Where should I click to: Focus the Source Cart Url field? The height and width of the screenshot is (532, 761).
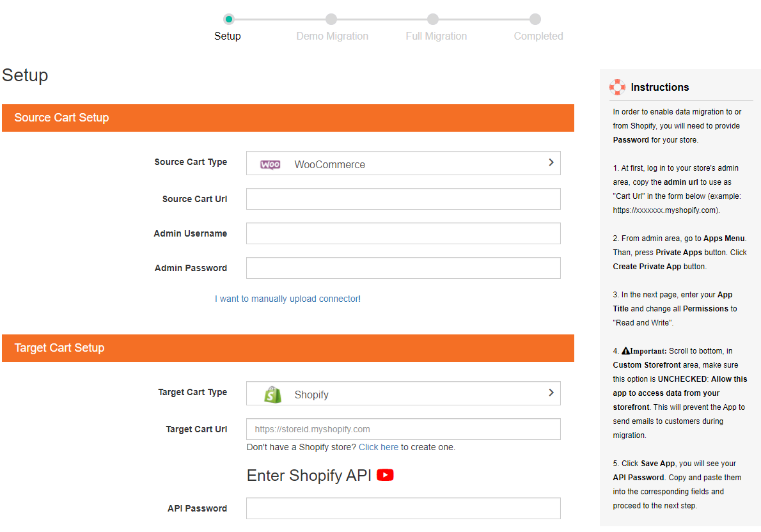click(x=404, y=199)
